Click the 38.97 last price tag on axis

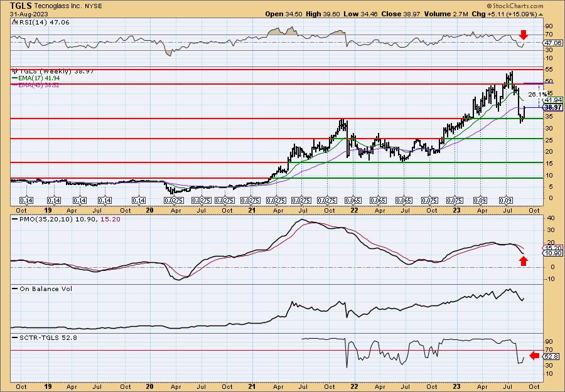tap(554, 107)
